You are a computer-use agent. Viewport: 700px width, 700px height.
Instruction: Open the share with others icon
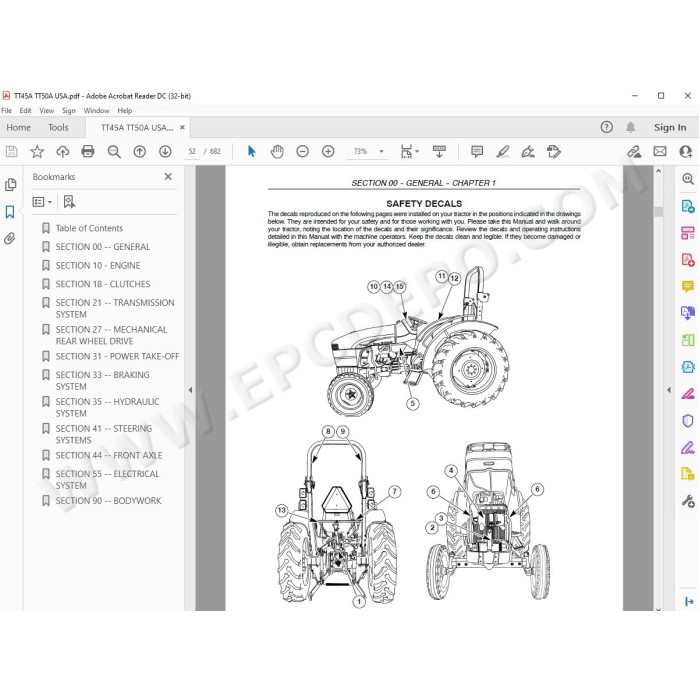pos(685,152)
